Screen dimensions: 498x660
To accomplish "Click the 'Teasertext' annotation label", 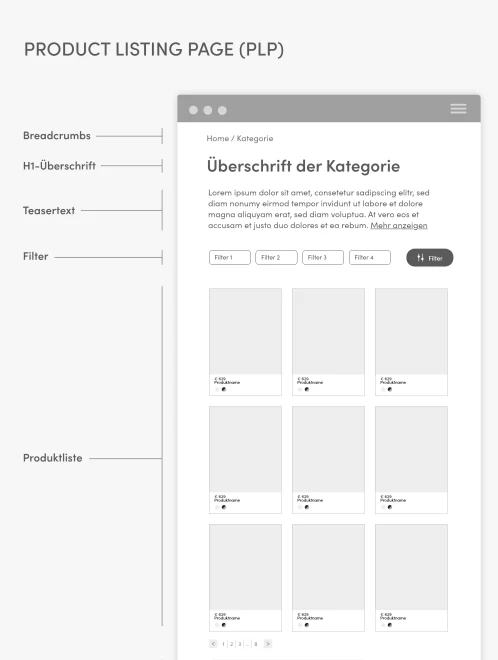I will click(x=49, y=210).
